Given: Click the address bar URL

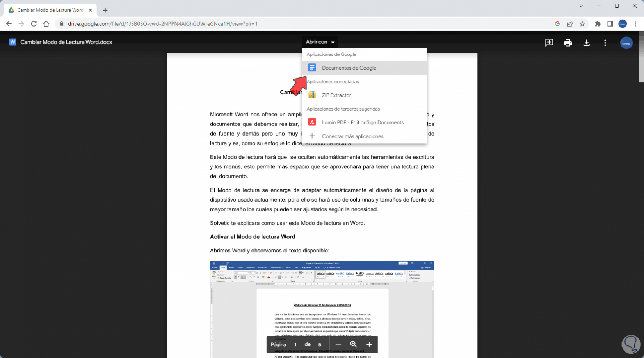Looking at the screenshot, I should 163,24.
